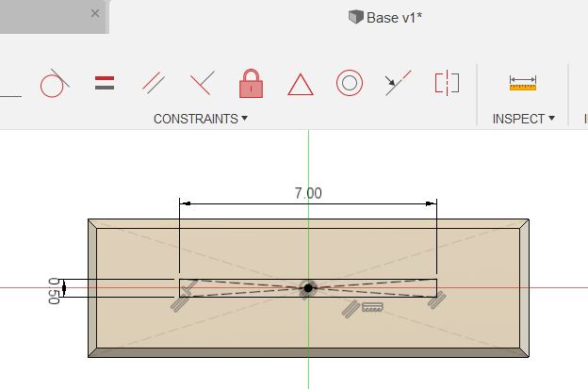Select the 7.00 sketch dimension

308,193
